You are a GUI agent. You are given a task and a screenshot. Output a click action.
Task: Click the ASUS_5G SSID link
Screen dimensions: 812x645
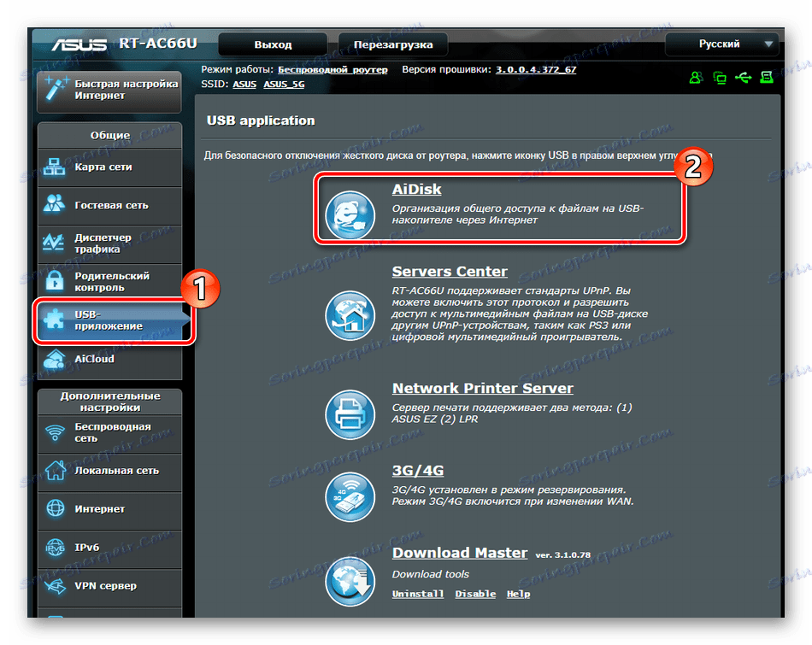284,85
